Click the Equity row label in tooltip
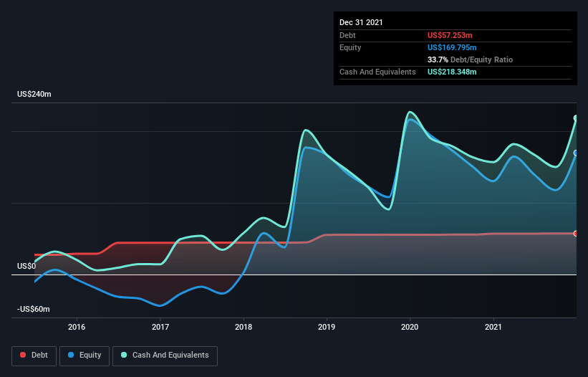This screenshot has width=588, height=377. (x=350, y=47)
